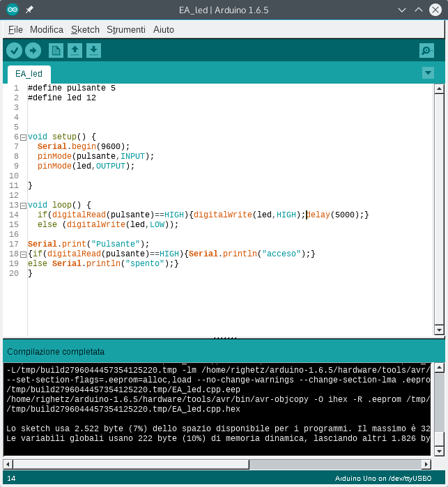Screen dimensions: 448x487
Task: Click the pin icon in the title bar
Action: point(29,10)
